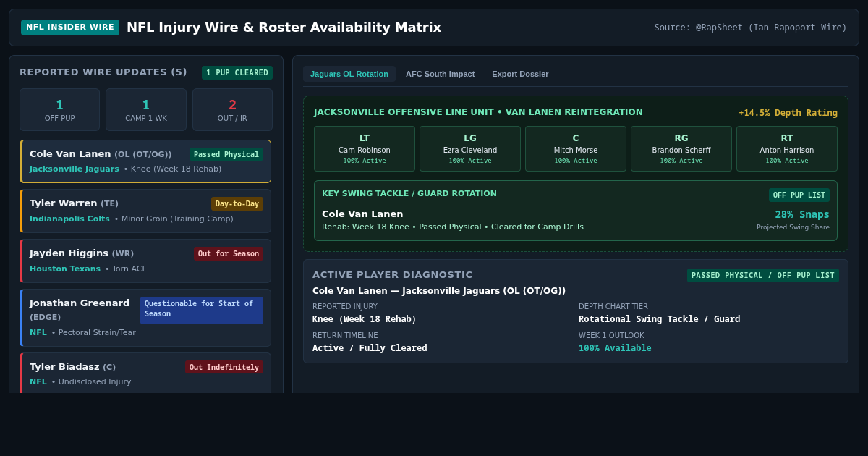This screenshot has height=456, width=868.
Task: Click the Indianapolis Colts team link
Action: point(69,219)
